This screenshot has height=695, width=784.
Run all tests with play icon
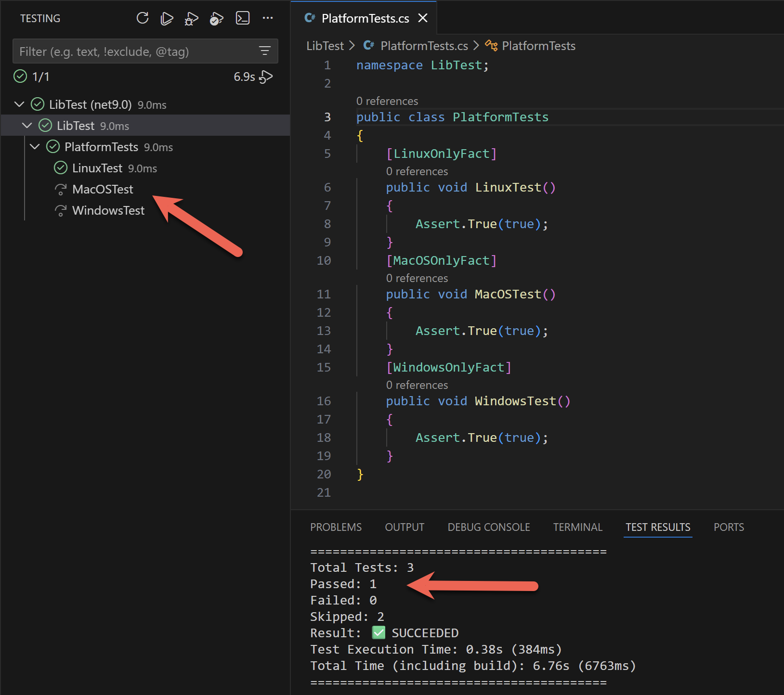(x=167, y=18)
